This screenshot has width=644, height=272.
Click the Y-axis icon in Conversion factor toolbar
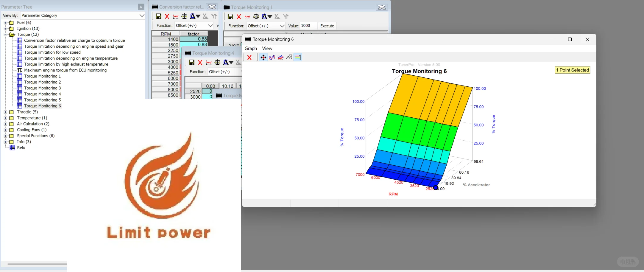[x=214, y=16]
